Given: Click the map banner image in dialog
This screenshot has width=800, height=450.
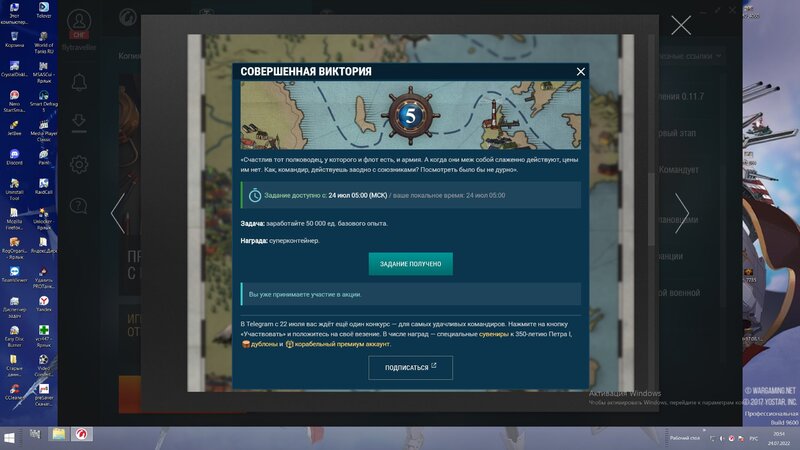Looking at the screenshot, I should pyautogui.click(x=411, y=115).
